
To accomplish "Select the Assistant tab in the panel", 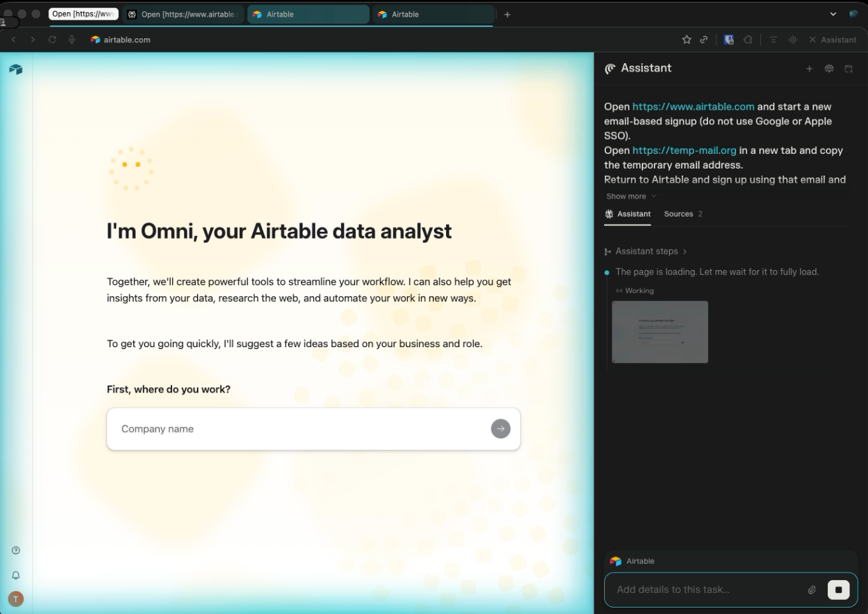I will pos(628,214).
